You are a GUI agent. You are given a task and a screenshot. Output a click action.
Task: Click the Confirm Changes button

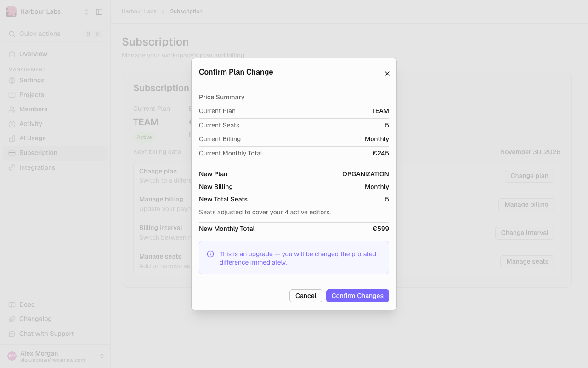(357, 296)
